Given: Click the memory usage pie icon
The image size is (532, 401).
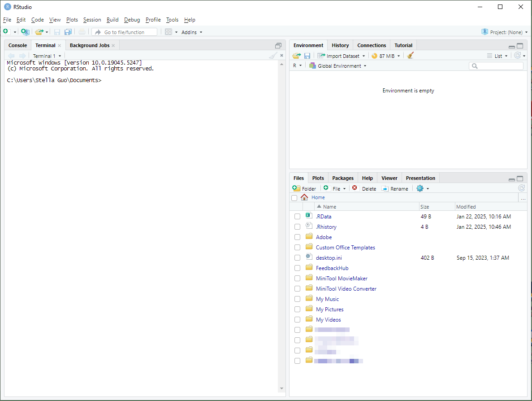Looking at the screenshot, I should (x=374, y=56).
